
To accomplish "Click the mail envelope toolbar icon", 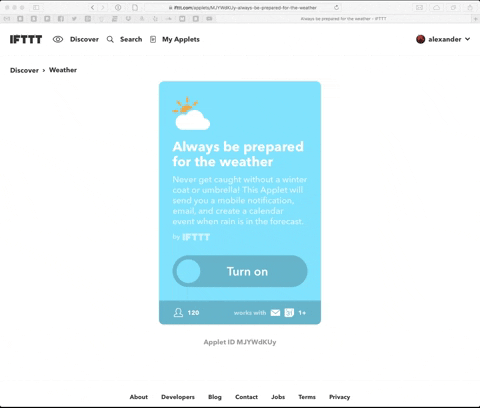I will pos(420,7).
